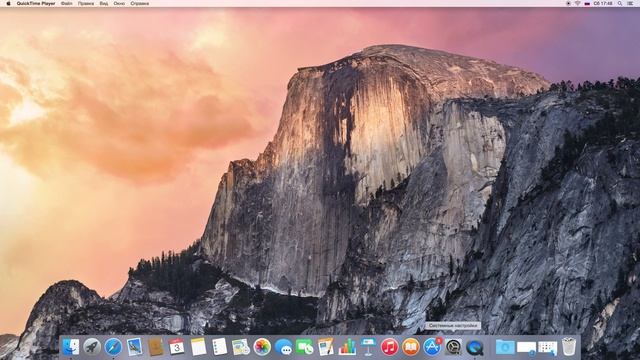Open App Store icon with badge
This screenshot has height=360, width=640.
pos(432,347)
